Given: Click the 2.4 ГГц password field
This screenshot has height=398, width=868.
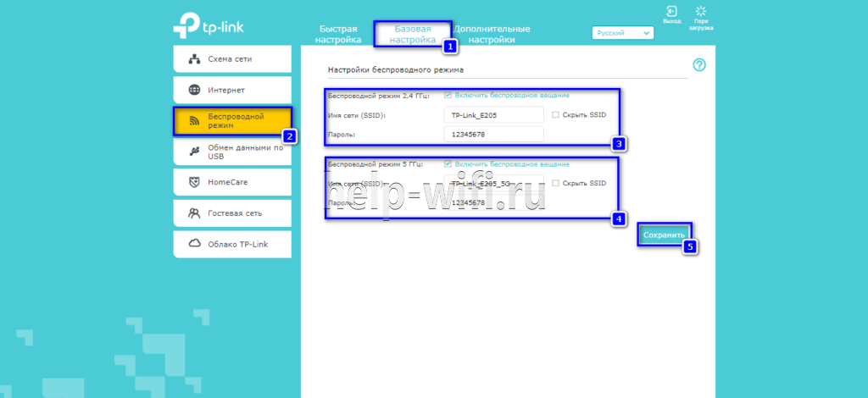Looking at the screenshot, I should pyautogui.click(x=493, y=135).
